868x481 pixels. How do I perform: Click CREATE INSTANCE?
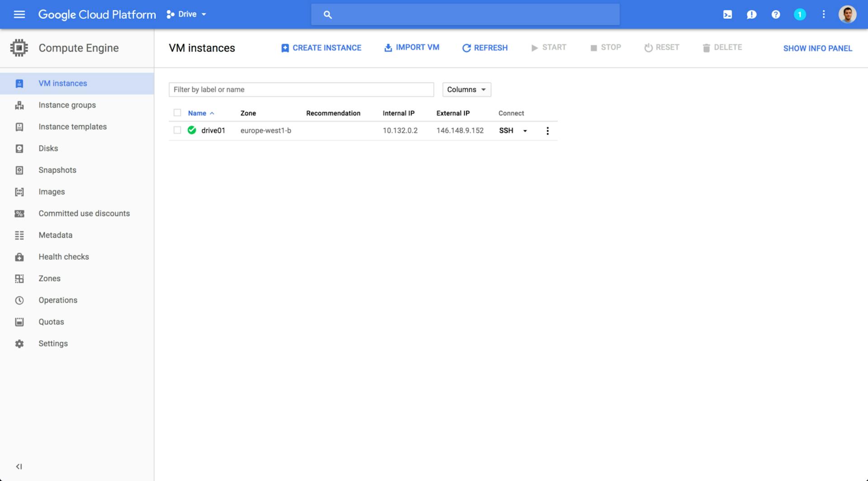pyautogui.click(x=321, y=47)
